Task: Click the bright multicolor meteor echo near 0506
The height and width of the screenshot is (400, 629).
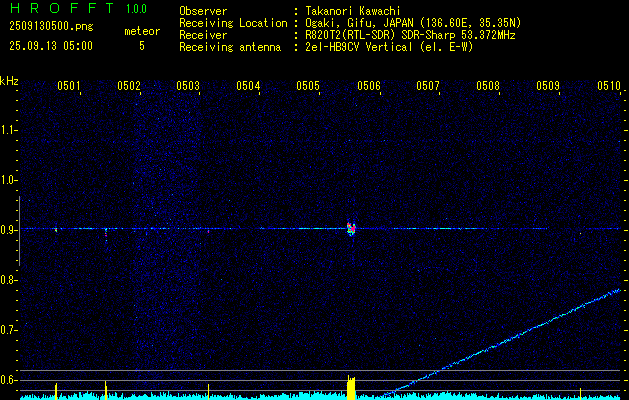Action: [x=351, y=228]
